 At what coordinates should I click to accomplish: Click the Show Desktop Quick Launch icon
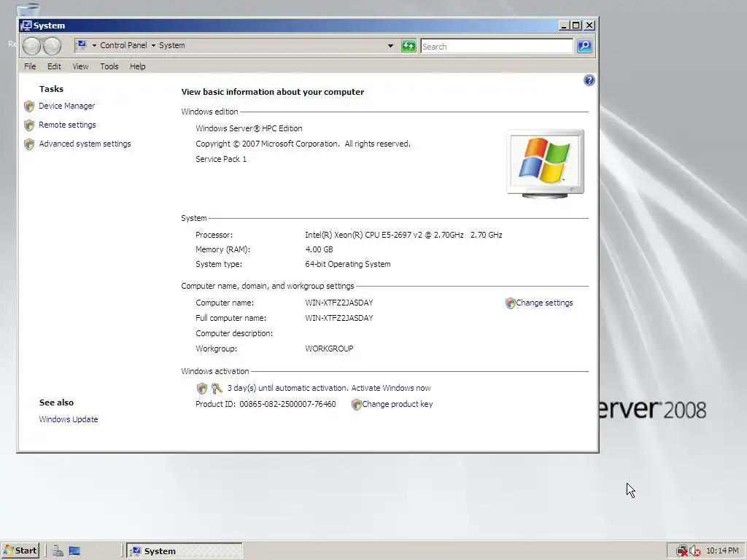click(x=74, y=551)
